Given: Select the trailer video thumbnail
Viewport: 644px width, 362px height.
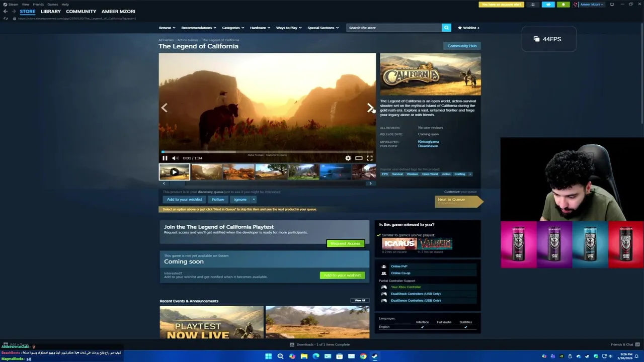Looking at the screenshot, I should [x=174, y=172].
